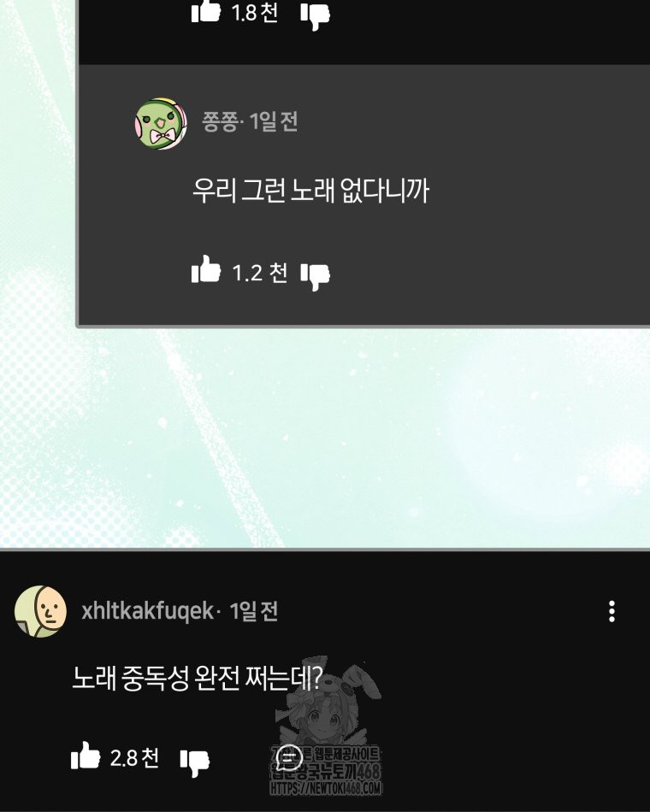Open the xhltkakfuqek username link
The width and height of the screenshot is (650, 812).
click(148, 611)
